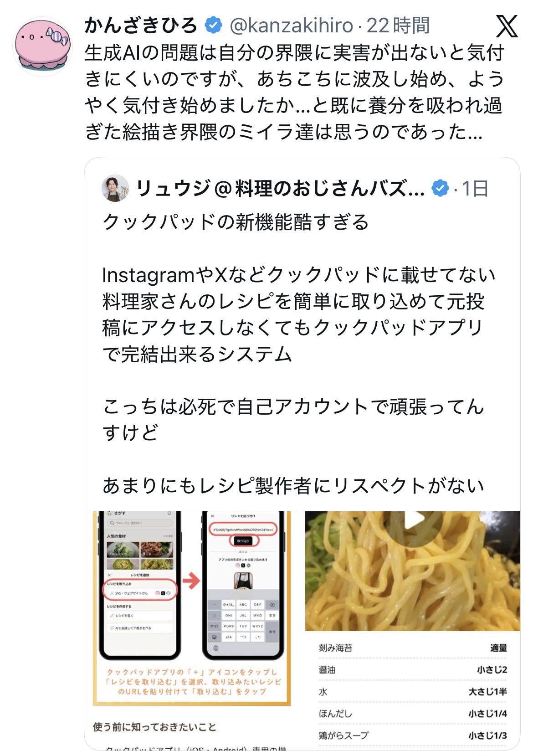Open リュウジ's small profile avatar
Image resolution: width=533 pixels, height=756 pixels.
point(115,188)
